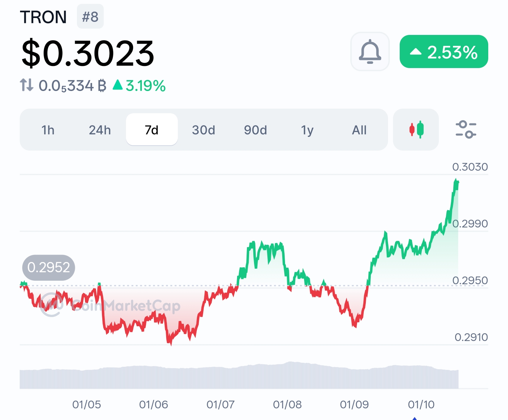Tap the #8 rank badge
Viewport: 508px width, 420px height.
90,17
